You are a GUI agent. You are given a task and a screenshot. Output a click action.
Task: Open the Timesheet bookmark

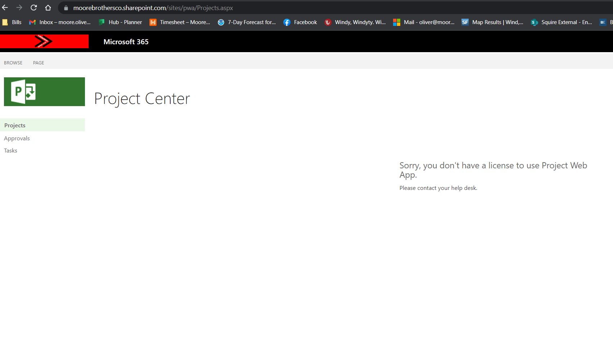180,22
